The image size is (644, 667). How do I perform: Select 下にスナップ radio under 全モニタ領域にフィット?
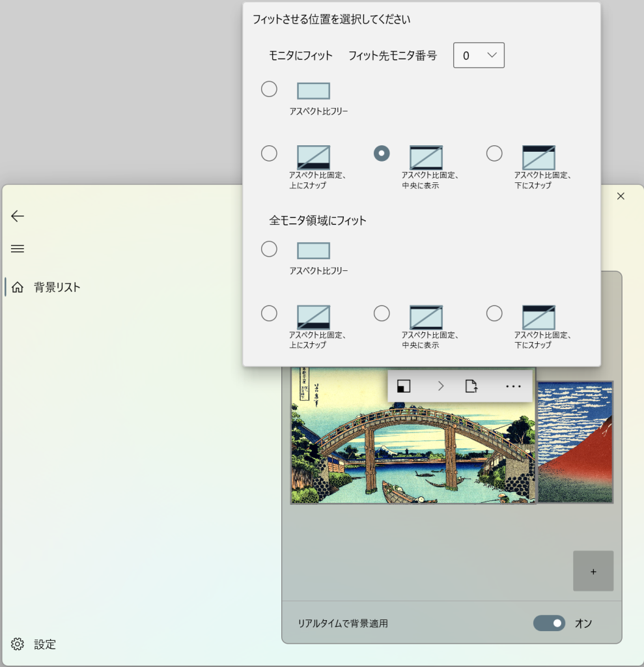coord(494,313)
